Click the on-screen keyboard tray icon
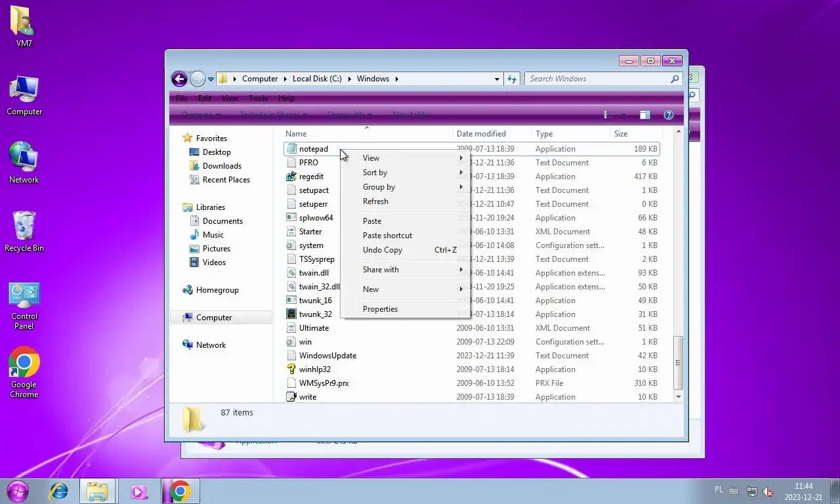The height and width of the screenshot is (504, 840). (734, 491)
